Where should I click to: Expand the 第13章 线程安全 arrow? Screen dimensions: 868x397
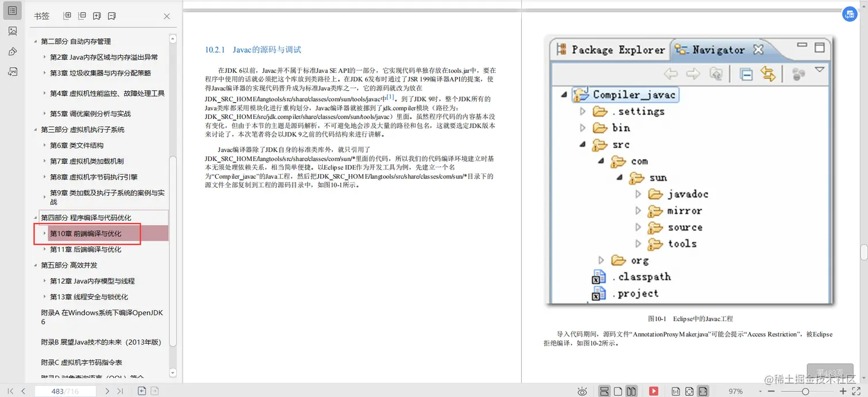45,297
